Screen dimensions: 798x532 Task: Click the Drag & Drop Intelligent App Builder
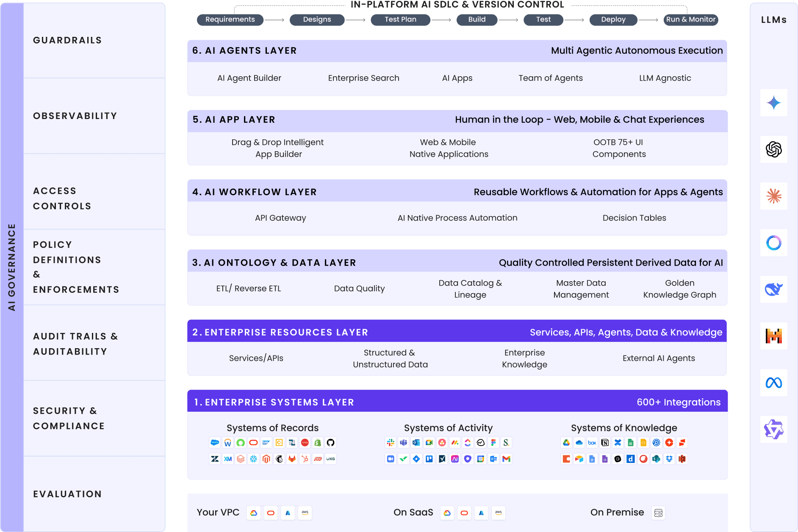pyautogui.click(x=278, y=148)
